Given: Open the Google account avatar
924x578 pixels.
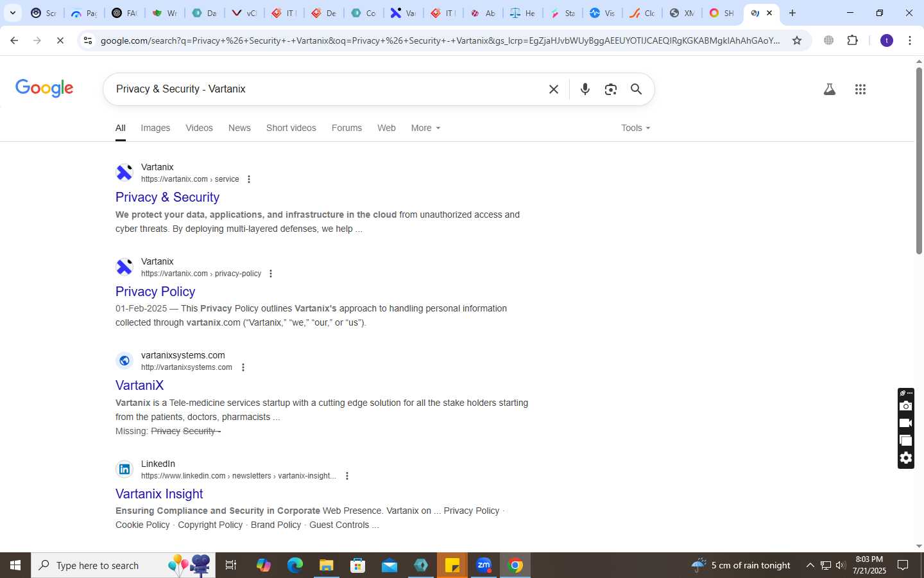Looking at the screenshot, I should (887, 40).
